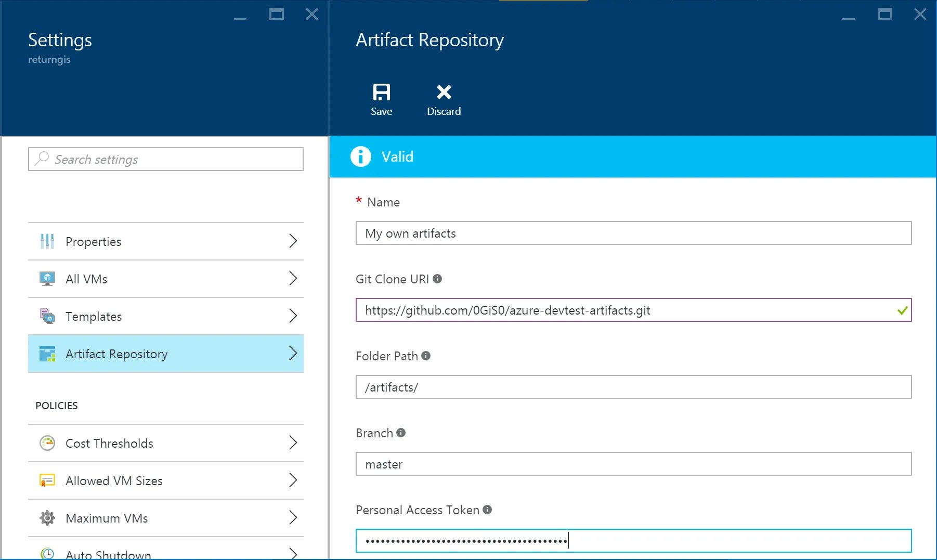Screen dimensions: 937x560
Task: Click inside the Search settings box
Action: point(166,159)
